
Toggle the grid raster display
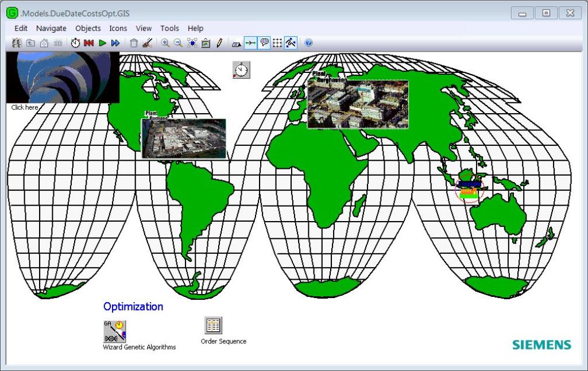pyautogui.click(x=277, y=42)
